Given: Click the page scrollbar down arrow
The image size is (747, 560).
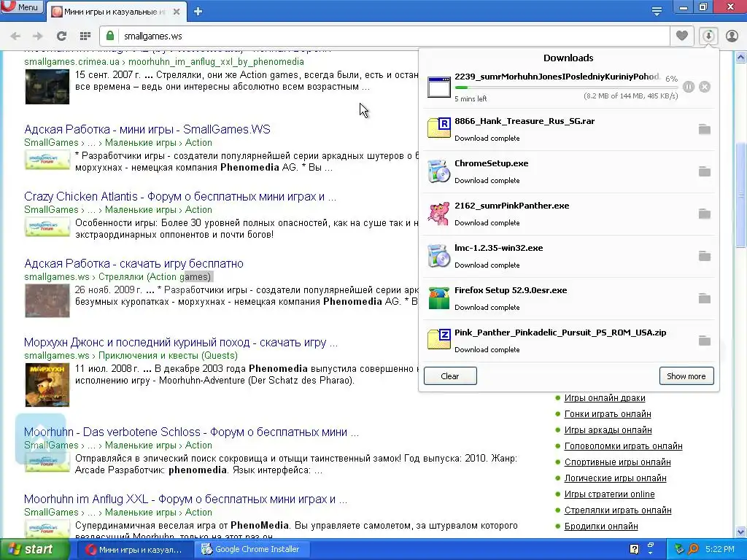Looking at the screenshot, I should (740, 532).
